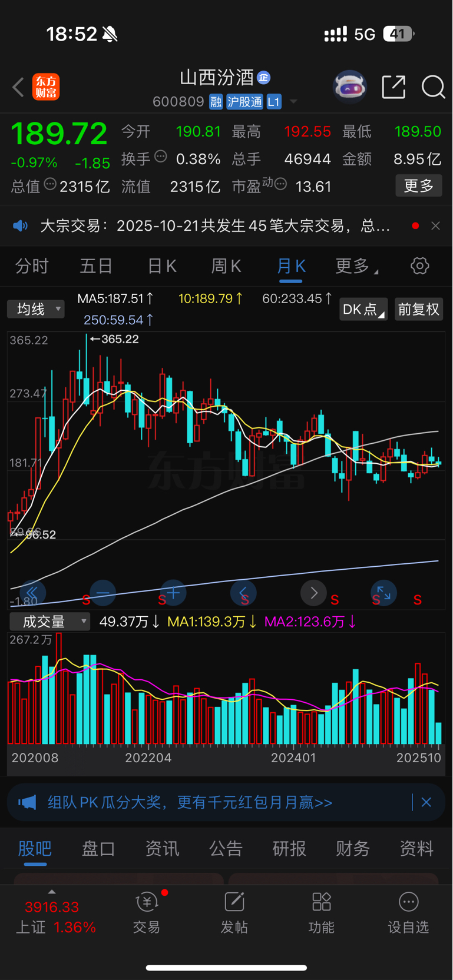The width and height of the screenshot is (453, 980).
Task: Open the search magnifier icon
Action: coord(433,87)
